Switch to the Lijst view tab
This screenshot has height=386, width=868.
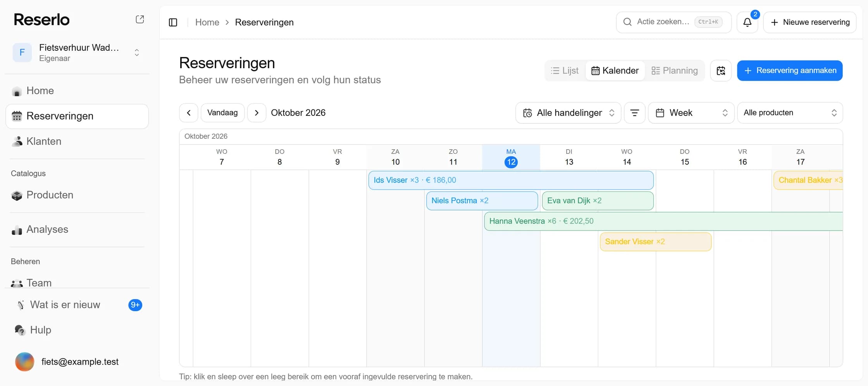tap(565, 71)
